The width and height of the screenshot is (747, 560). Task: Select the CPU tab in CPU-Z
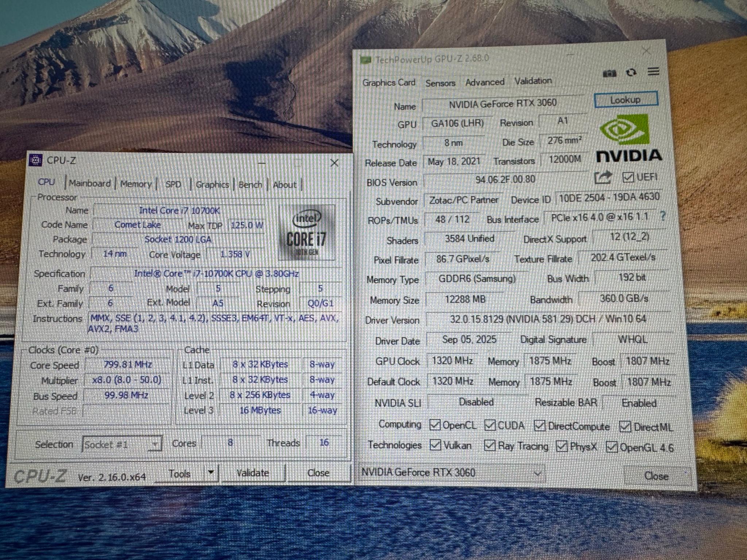click(47, 182)
